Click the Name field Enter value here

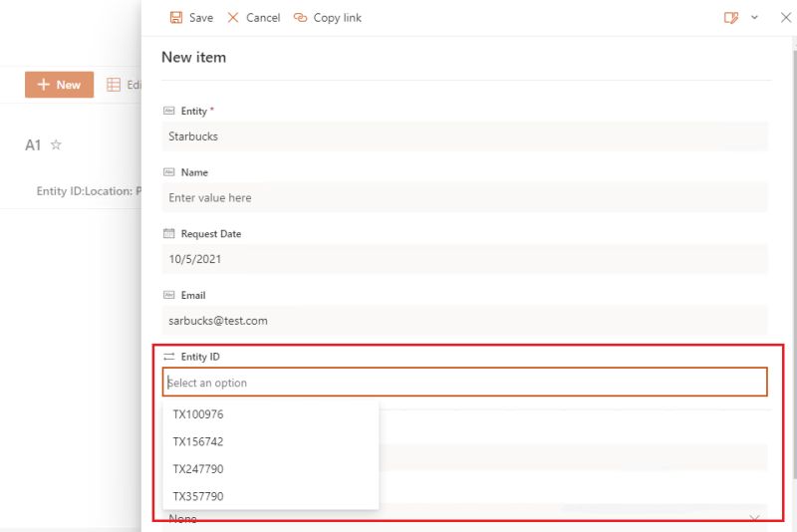464,197
